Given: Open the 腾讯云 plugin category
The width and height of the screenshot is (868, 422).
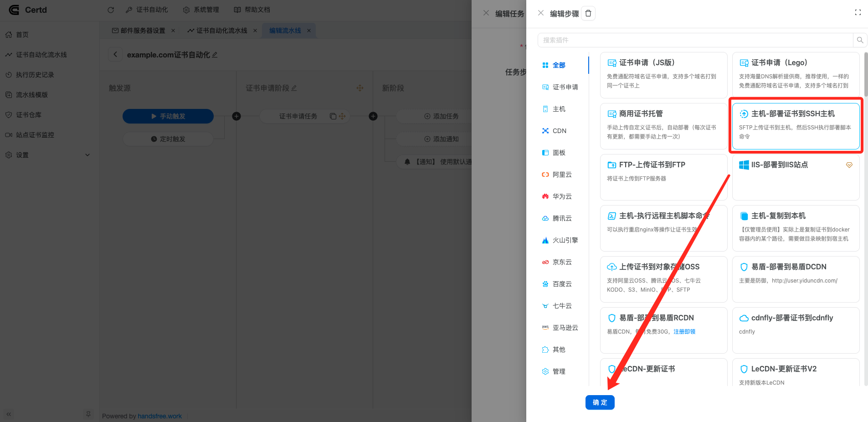Looking at the screenshot, I should pos(545,218).
